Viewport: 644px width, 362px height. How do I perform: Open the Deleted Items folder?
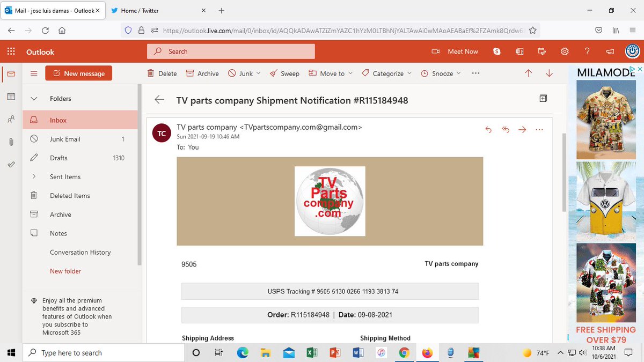coord(80,196)
